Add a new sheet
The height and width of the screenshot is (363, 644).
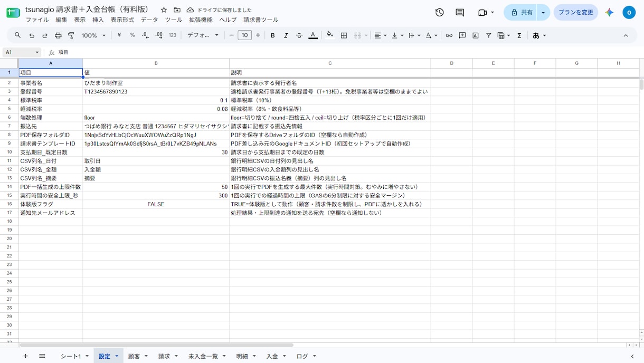click(25, 356)
